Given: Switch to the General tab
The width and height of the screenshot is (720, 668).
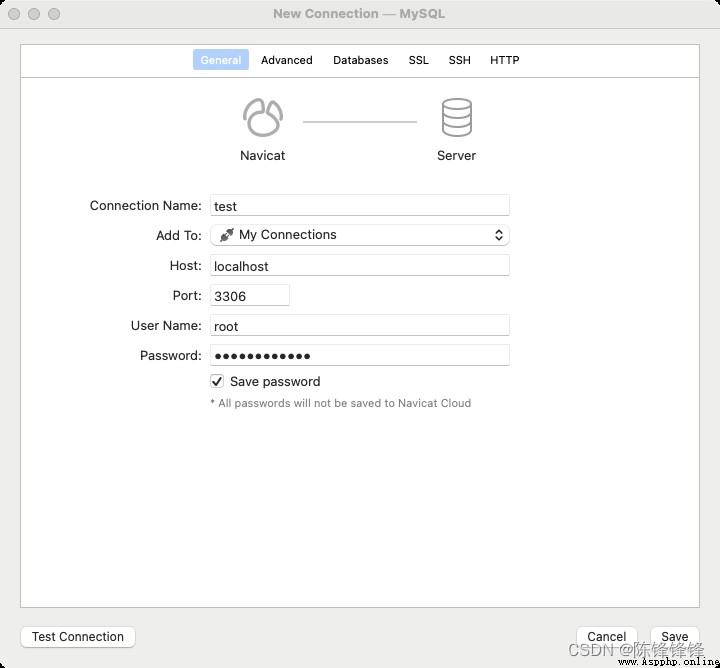Looking at the screenshot, I should [x=220, y=60].
